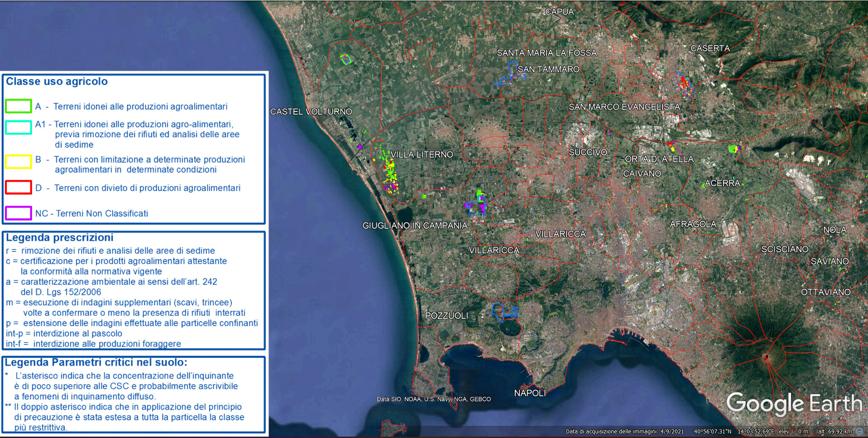Click the GIUGLIANO IN CAMPANIA label
The height and width of the screenshot is (438, 868).
415,226
